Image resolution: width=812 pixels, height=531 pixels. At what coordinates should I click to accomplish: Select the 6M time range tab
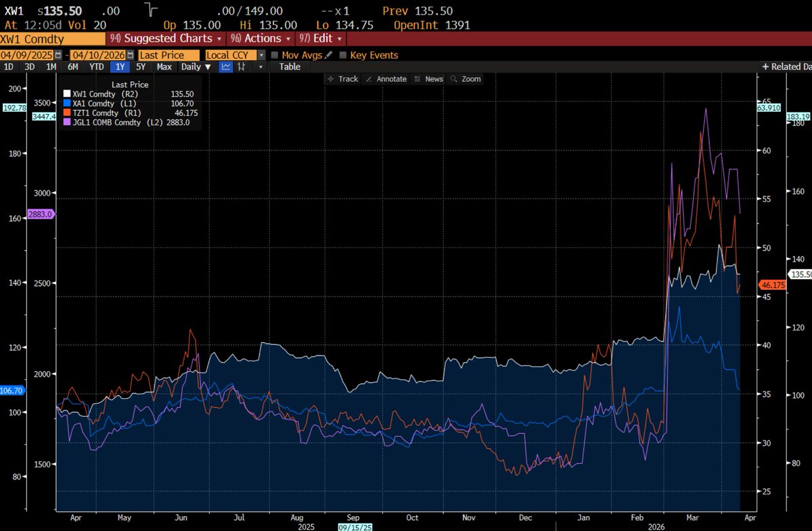(x=72, y=66)
